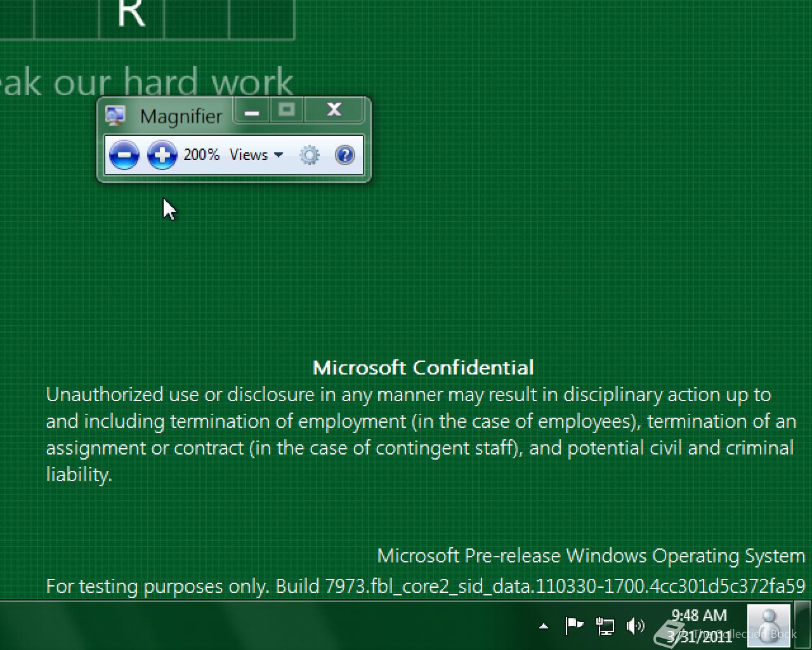The height and width of the screenshot is (650, 812).
Task: Click the user tile in the taskbar
Action: click(x=769, y=626)
